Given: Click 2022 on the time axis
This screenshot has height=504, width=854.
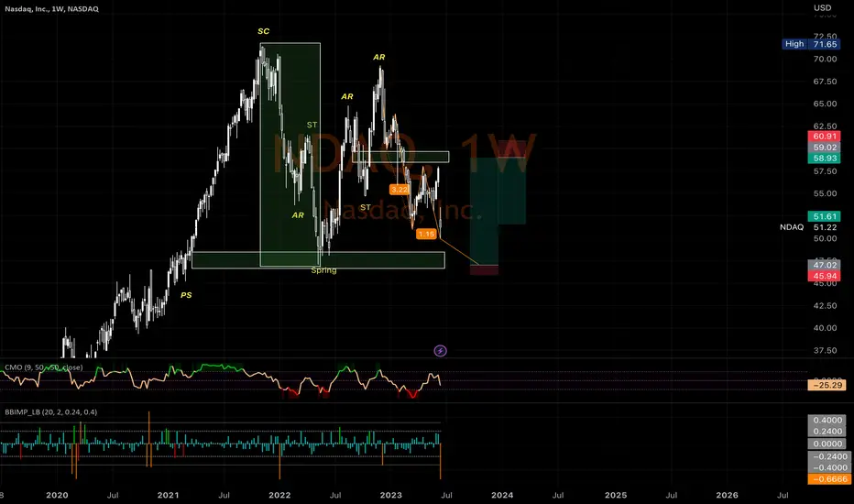Looking at the screenshot, I should click(x=279, y=495).
